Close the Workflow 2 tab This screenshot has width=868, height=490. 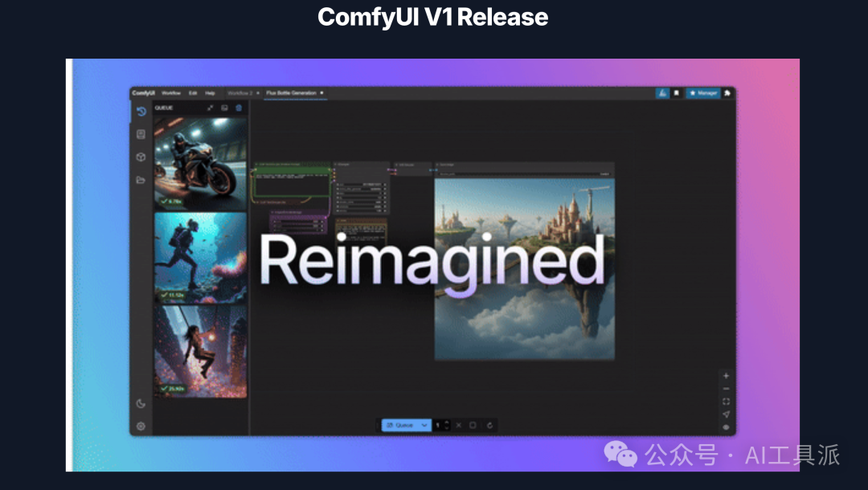pos(258,93)
